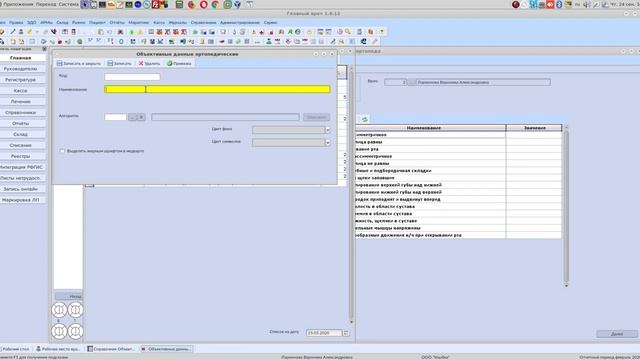Switch to the Рабочий стол taskbar item

pos(16,349)
